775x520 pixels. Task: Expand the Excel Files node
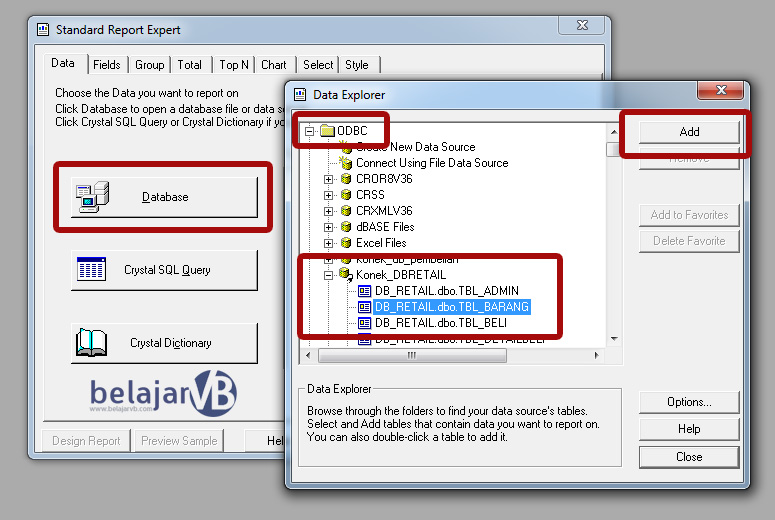point(328,243)
